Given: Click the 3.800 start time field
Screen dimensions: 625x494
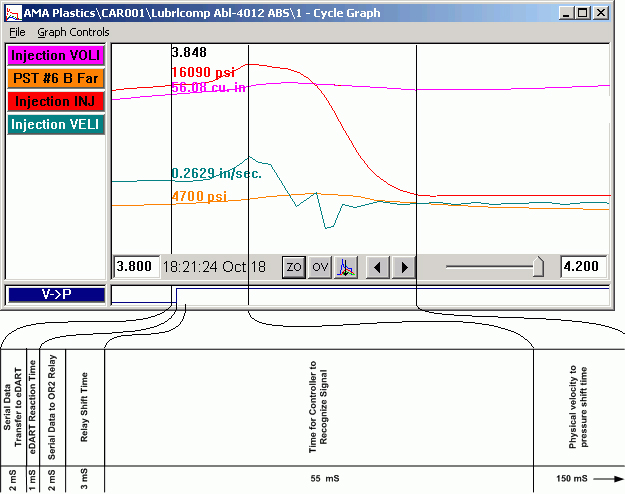Looking at the screenshot, I should click(137, 266).
